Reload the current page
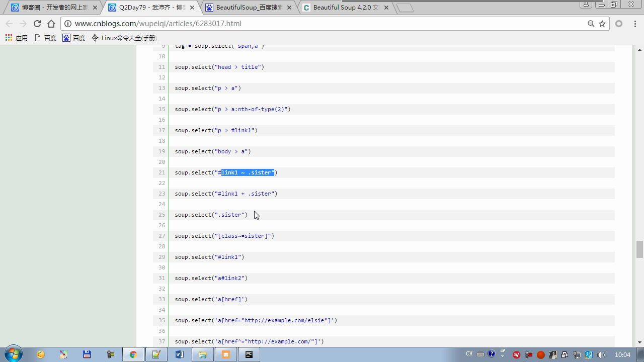The height and width of the screenshot is (362, 644). pos(37,24)
